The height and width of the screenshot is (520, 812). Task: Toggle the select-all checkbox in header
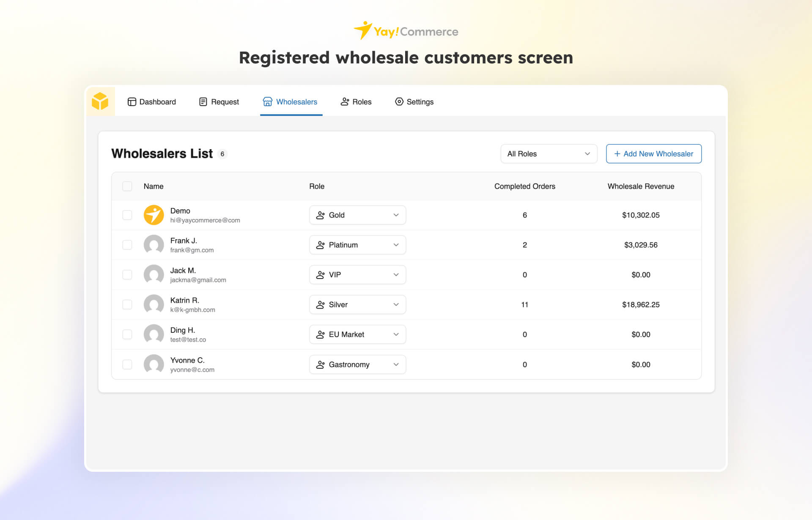coord(127,186)
